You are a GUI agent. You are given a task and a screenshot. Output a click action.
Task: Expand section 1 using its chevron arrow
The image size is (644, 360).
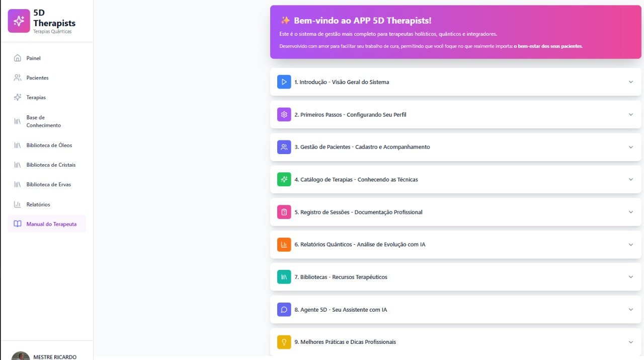point(631,82)
